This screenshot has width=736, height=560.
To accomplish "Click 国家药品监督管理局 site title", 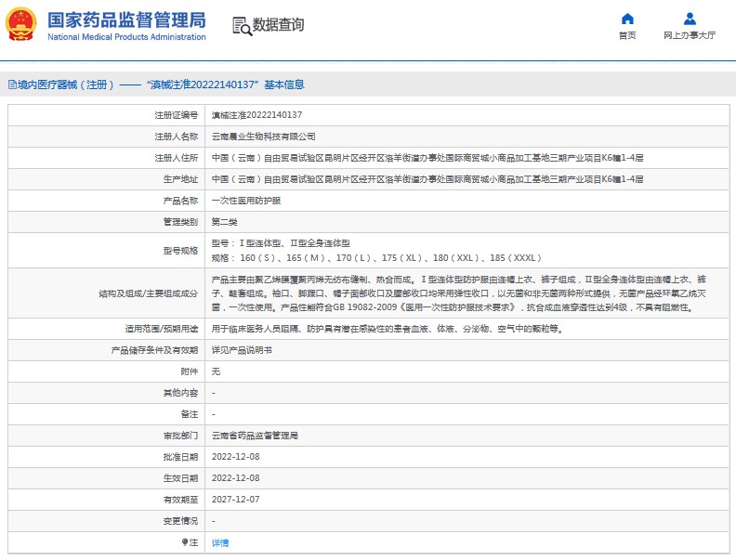I will point(126,20).
